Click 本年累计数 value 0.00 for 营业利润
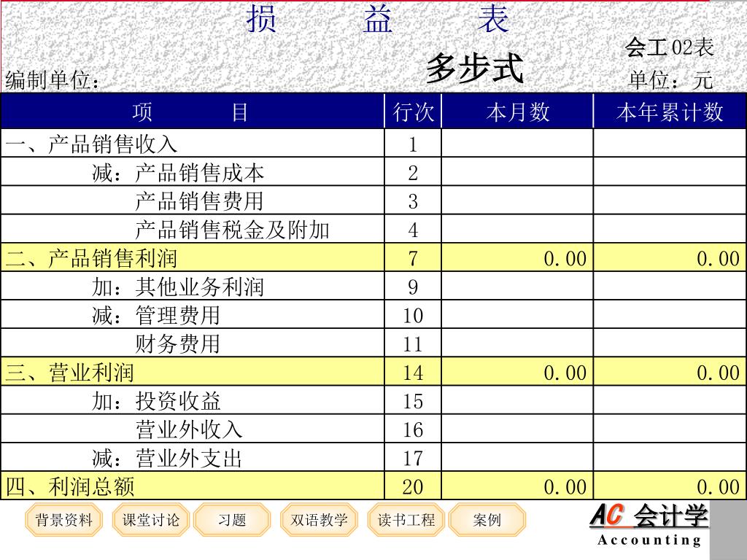Image resolution: width=747 pixels, height=560 pixels. coord(718,373)
